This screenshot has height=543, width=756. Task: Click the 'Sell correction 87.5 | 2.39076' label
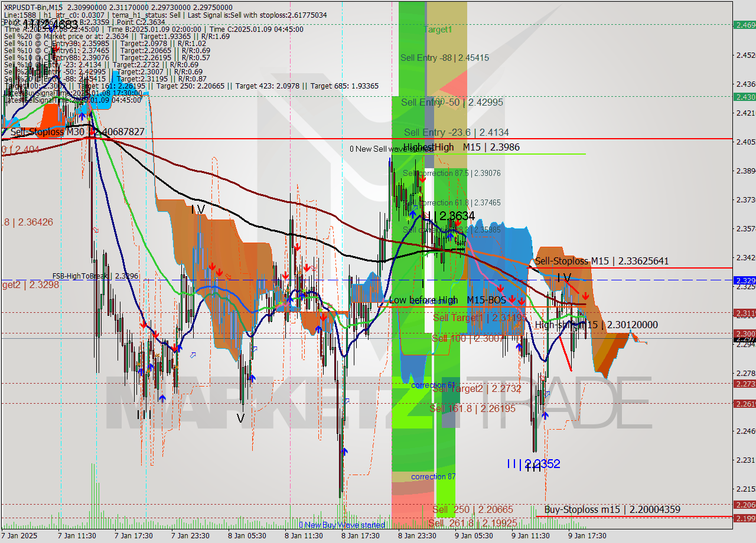pos(452,174)
